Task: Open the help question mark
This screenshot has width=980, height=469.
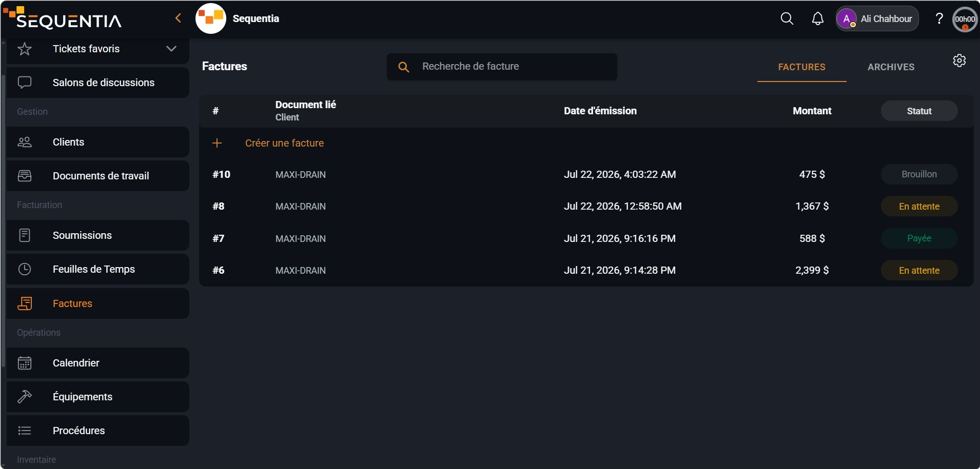Action: 939,19
